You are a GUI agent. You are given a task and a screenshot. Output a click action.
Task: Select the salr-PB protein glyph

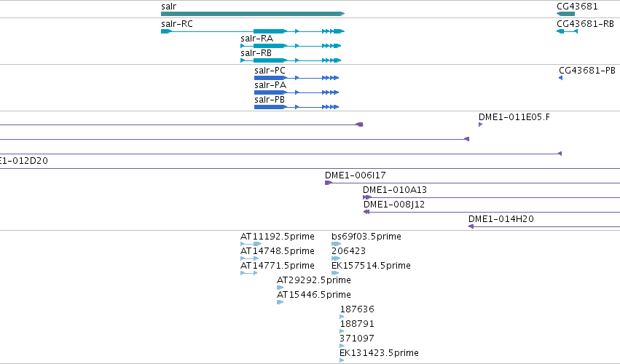click(297, 107)
